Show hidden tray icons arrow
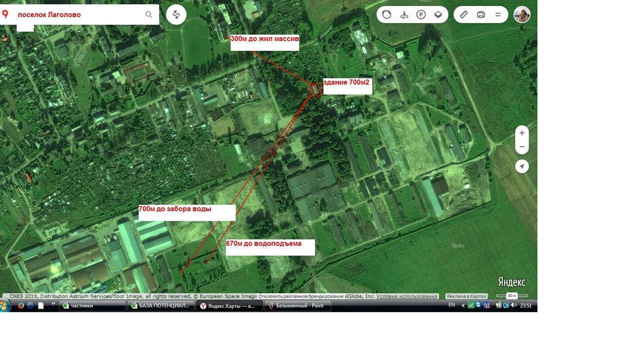The height and width of the screenshot is (364, 644). (463, 305)
